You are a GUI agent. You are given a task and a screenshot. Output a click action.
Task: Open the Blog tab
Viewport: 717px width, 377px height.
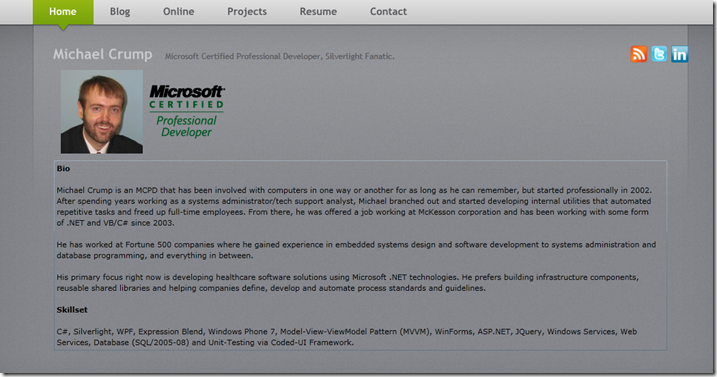(x=120, y=12)
